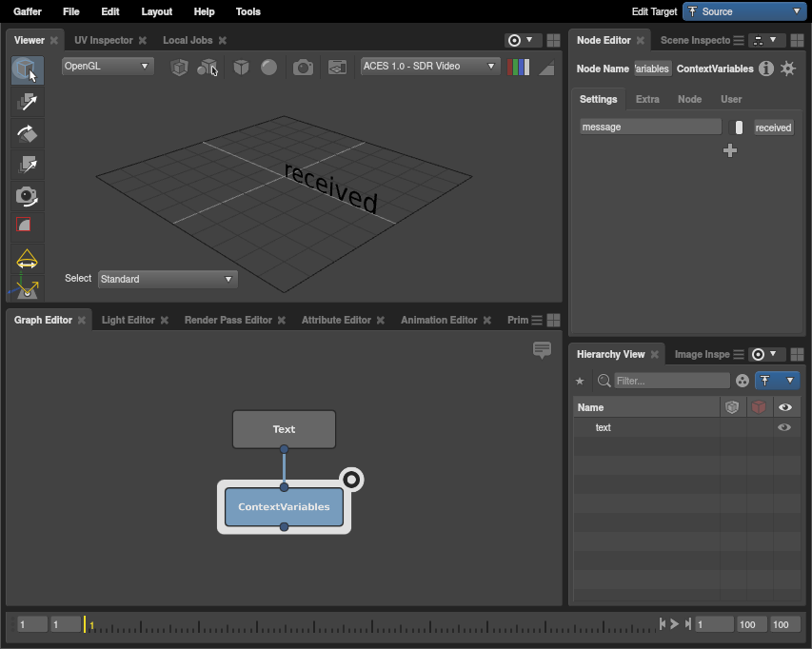Expand the ACES 1.0 - SDR Video dropdown
Image resolution: width=812 pixels, height=649 pixels.
pyautogui.click(x=430, y=67)
